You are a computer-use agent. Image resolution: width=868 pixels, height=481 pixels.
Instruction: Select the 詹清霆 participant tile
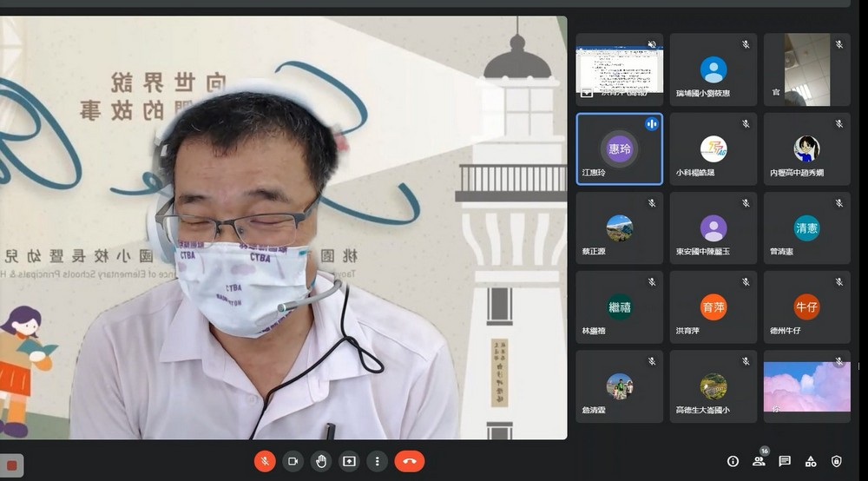620,386
